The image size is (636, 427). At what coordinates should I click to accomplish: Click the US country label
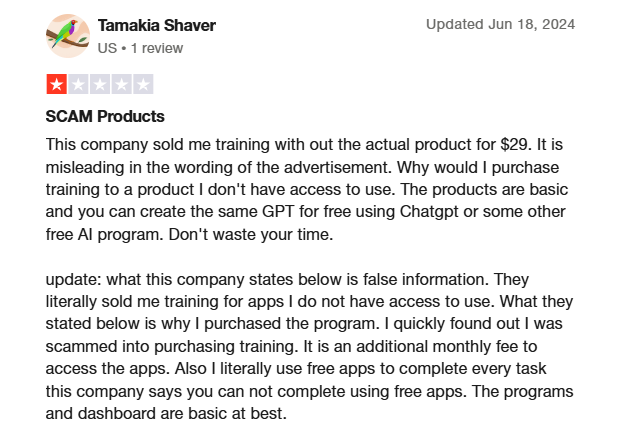click(x=107, y=48)
